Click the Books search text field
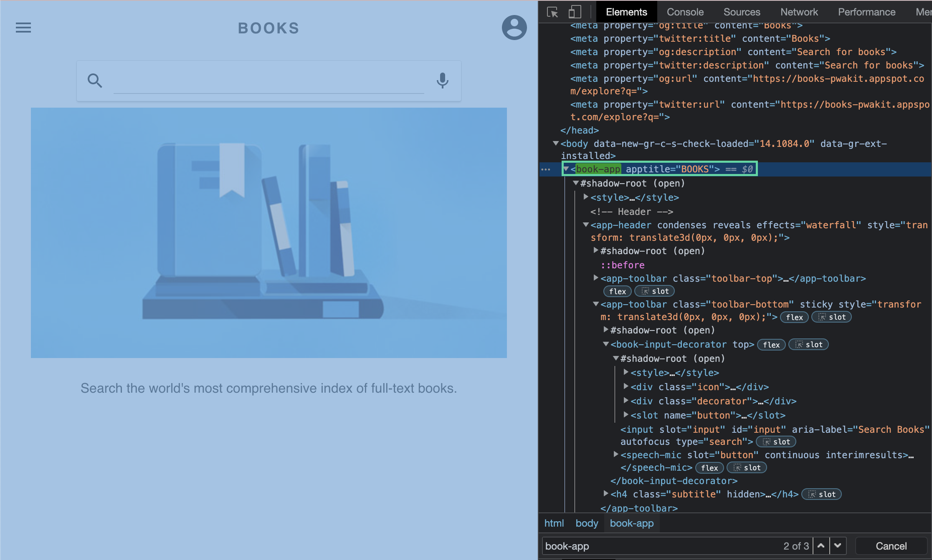Viewport: 932px width, 560px height. point(268,81)
